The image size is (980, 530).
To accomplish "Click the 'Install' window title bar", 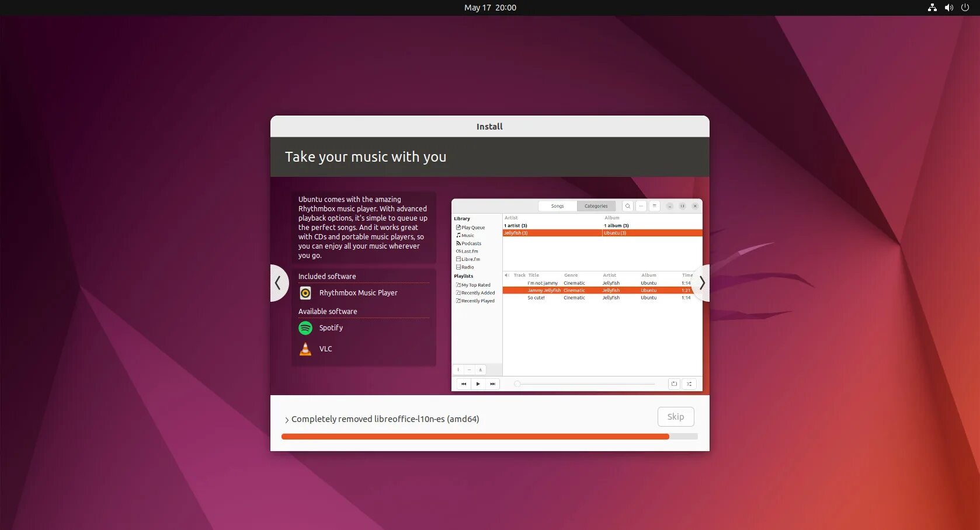I will pyautogui.click(x=489, y=127).
